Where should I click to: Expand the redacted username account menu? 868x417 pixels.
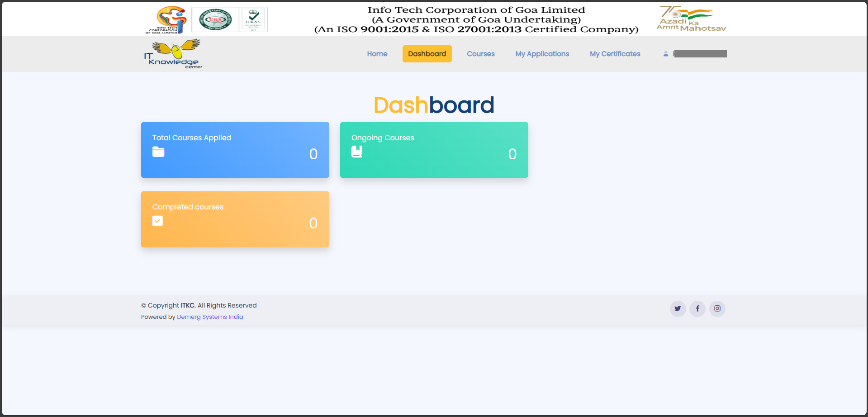click(x=700, y=54)
